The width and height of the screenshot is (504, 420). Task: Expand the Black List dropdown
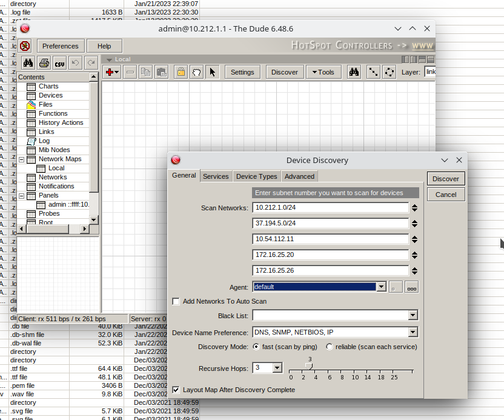(x=413, y=316)
